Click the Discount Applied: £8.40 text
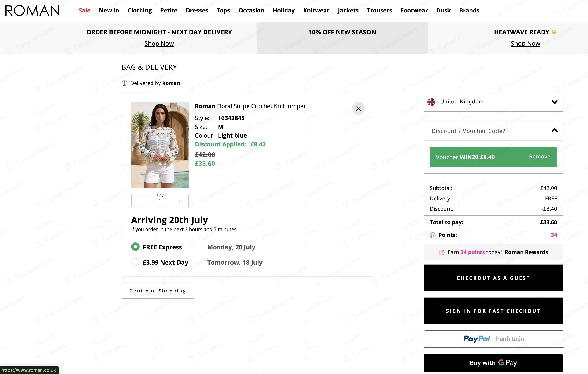Image resolution: width=588 pixels, height=374 pixels. 230,144
